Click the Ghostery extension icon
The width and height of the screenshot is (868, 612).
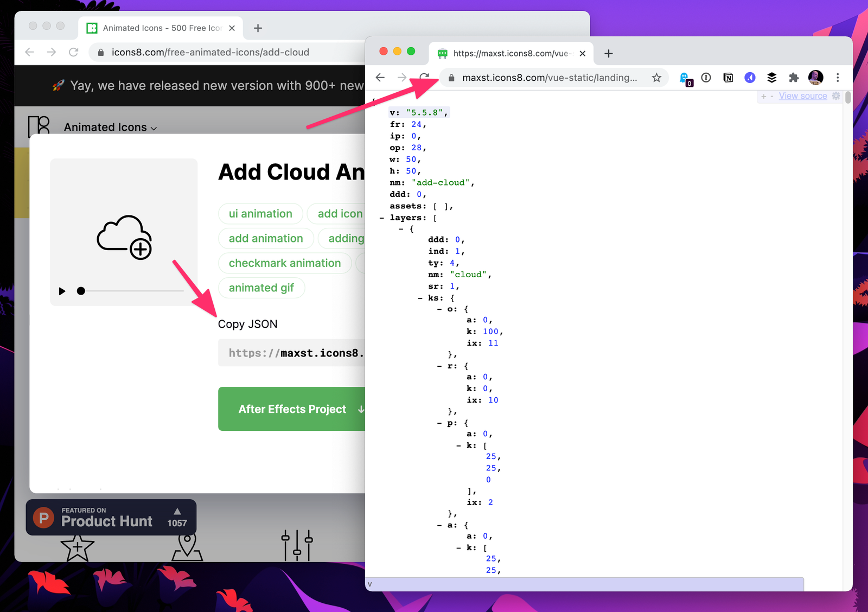pyautogui.click(x=686, y=79)
